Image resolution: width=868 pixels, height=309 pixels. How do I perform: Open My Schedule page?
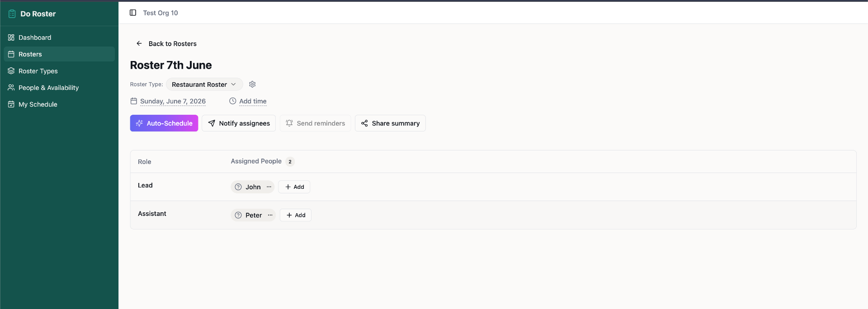pyautogui.click(x=59, y=104)
